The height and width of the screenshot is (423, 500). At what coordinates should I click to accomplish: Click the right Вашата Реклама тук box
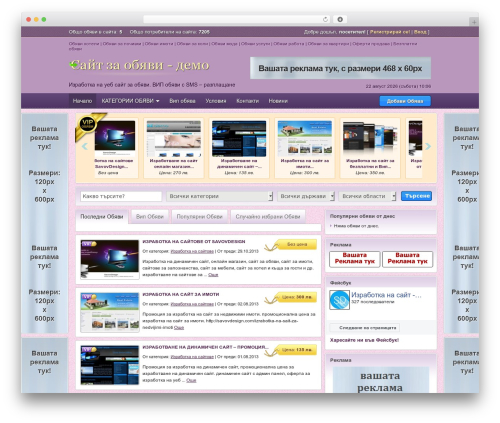[407, 259]
